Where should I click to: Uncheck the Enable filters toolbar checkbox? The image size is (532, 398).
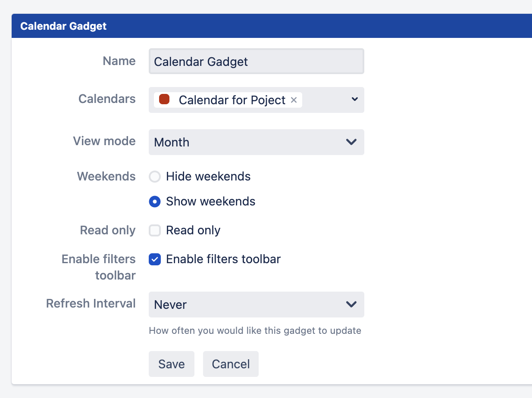[155, 259]
